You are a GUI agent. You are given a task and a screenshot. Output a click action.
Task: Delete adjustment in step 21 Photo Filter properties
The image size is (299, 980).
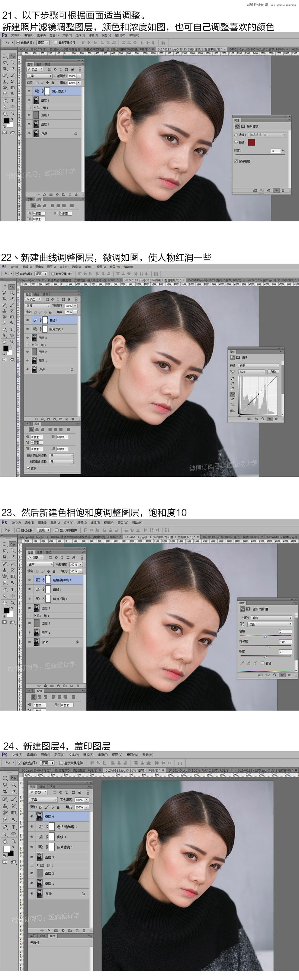tap(283, 191)
